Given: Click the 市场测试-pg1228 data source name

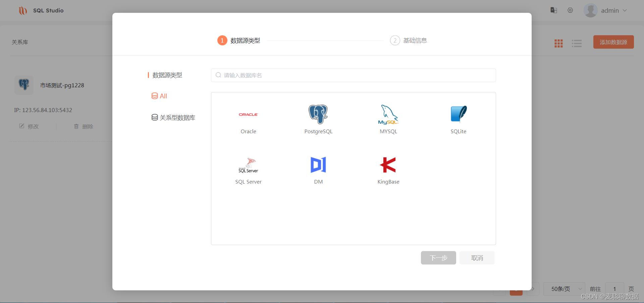Looking at the screenshot, I should pos(62,85).
